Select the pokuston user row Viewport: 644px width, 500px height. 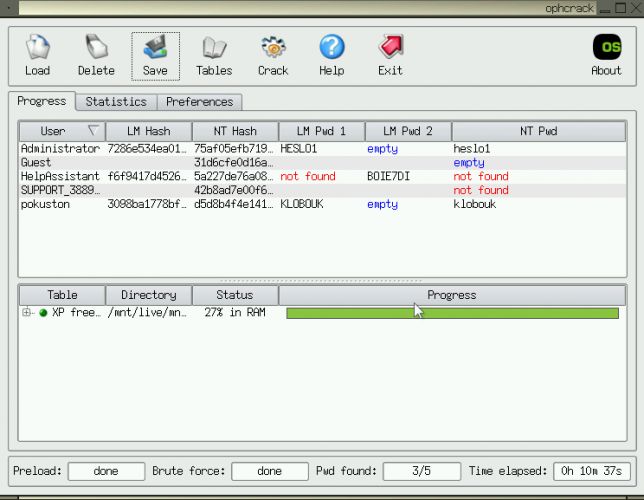322,205
